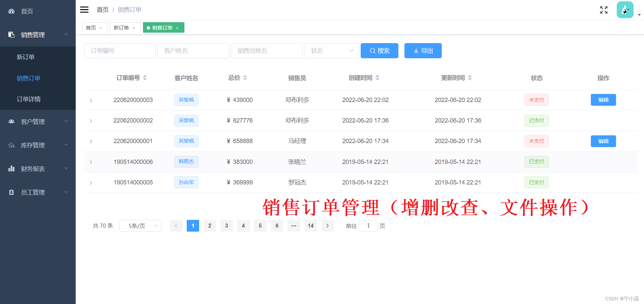Go to page 2
The height and width of the screenshot is (304, 644).
(210, 226)
